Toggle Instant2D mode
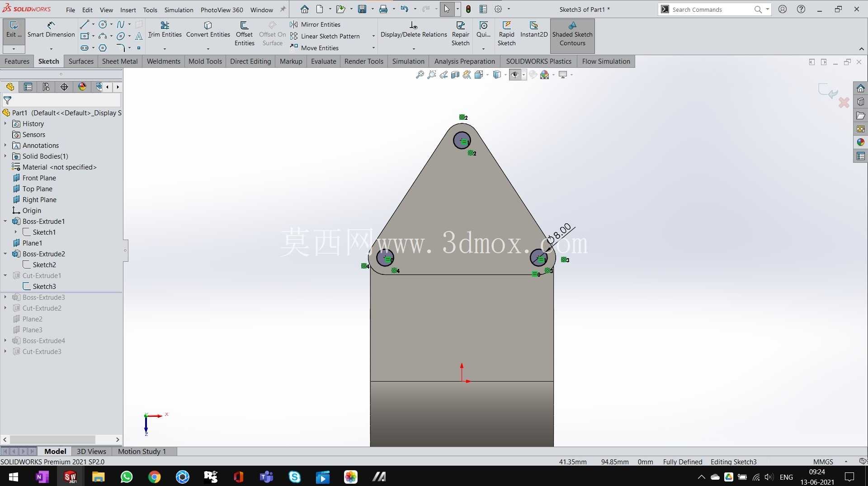The height and width of the screenshot is (486, 868). (x=534, y=30)
